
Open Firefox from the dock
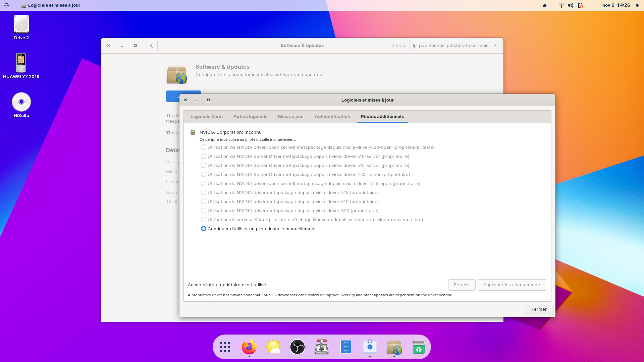(x=249, y=347)
